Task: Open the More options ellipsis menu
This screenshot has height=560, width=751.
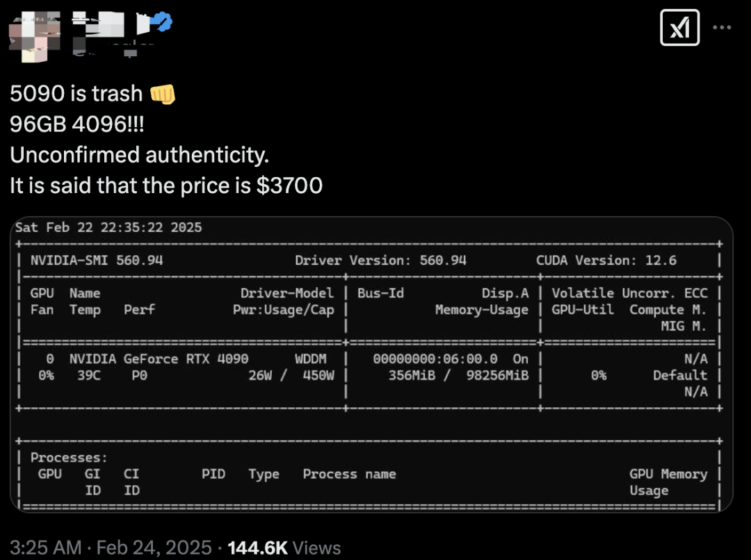Action: (722, 28)
